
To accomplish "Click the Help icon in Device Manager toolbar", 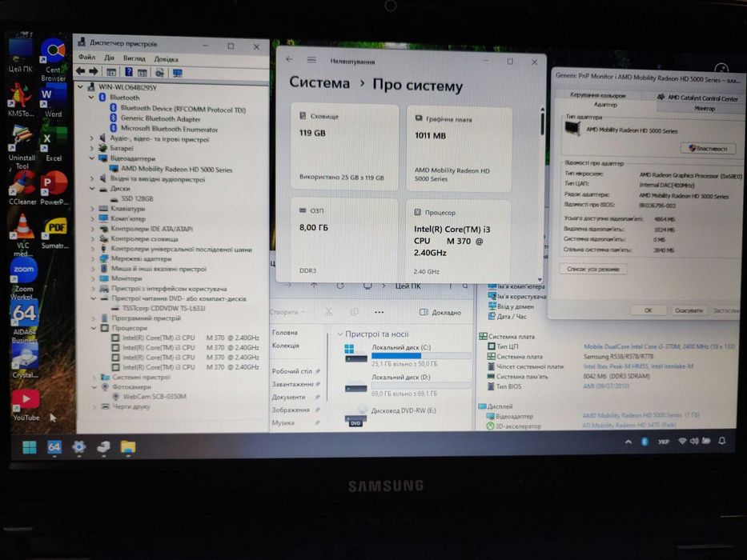I will (x=128, y=72).
